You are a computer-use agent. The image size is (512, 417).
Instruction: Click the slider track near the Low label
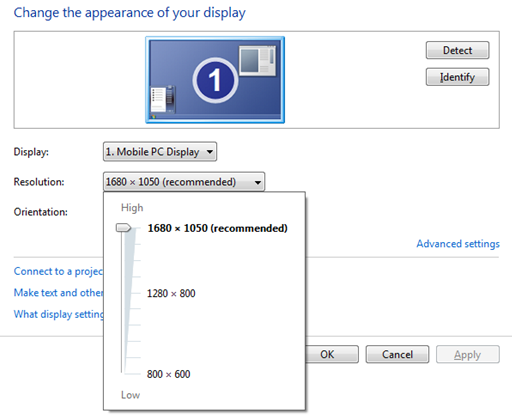[x=123, y=368]
